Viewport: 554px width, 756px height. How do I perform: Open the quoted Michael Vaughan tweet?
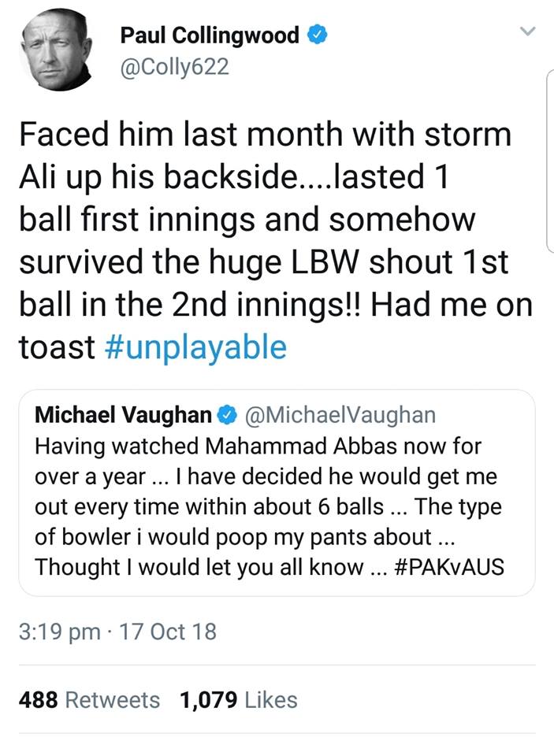[277, 488]
